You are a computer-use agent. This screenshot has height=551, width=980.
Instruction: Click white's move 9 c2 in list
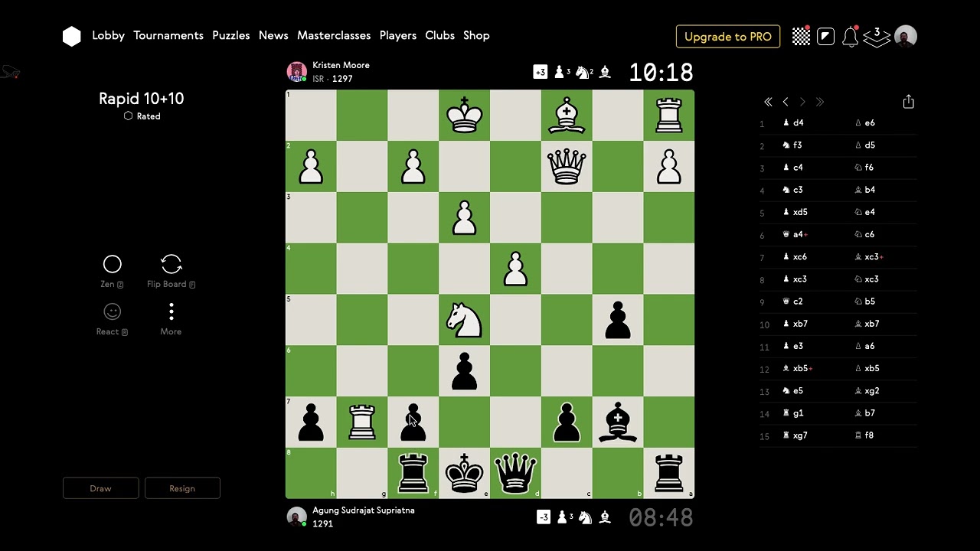[792, 302]
